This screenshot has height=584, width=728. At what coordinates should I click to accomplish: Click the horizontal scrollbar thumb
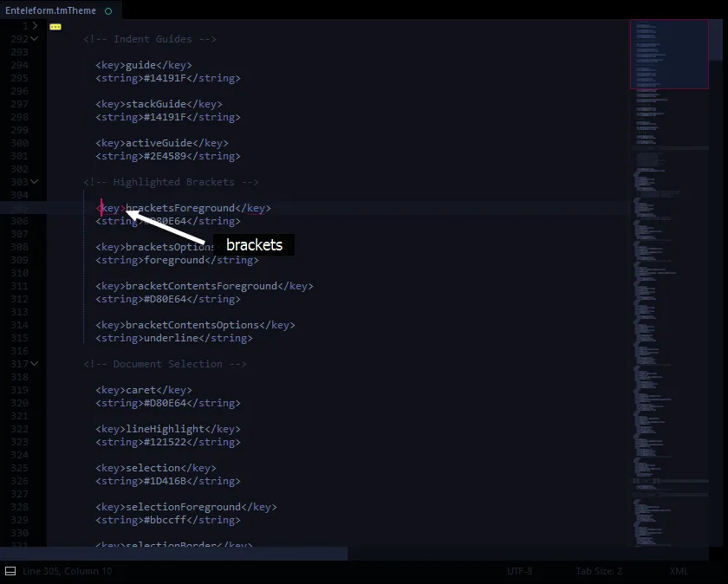[173, 554]
